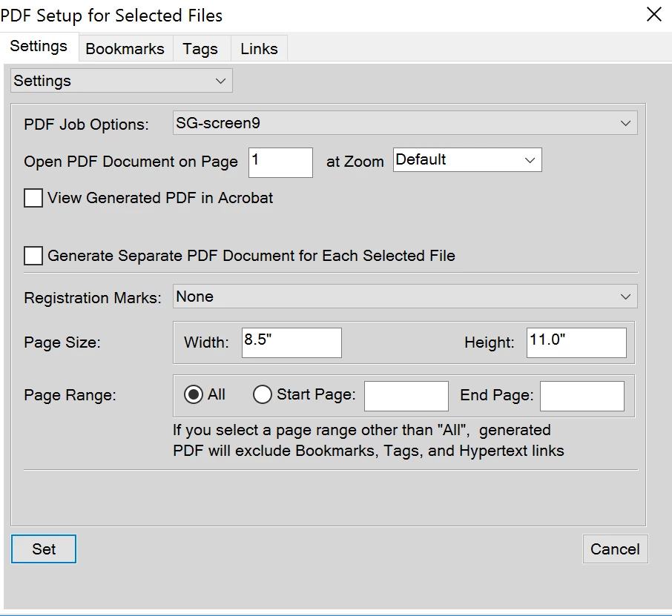
Task: Focus the page Height input field
Action: (x=576, y=342)
